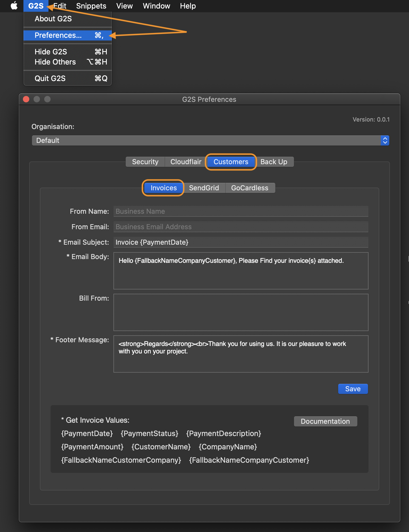
Task: Focus the From Email field
Action: (x=241, y=227)
